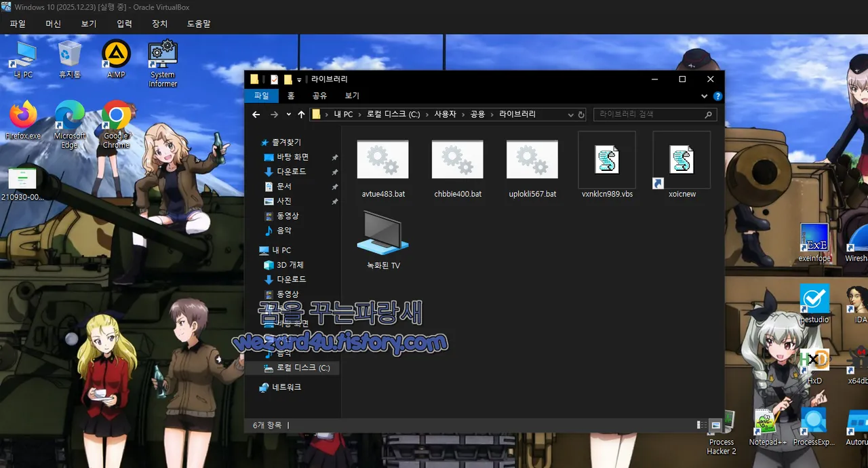Screen dimensions: 868x468
Task: Select the pestudio desktop icon
Action: 814,304
